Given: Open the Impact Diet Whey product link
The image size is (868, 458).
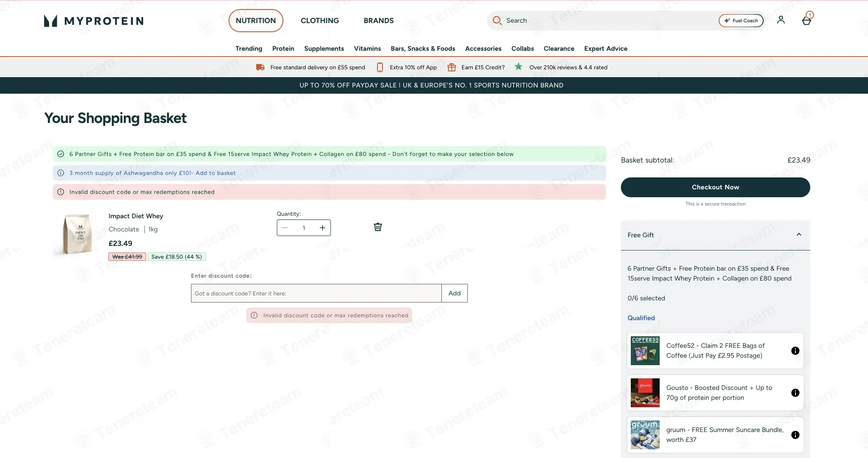Looking at the screenshot, I should pos(136,216).
